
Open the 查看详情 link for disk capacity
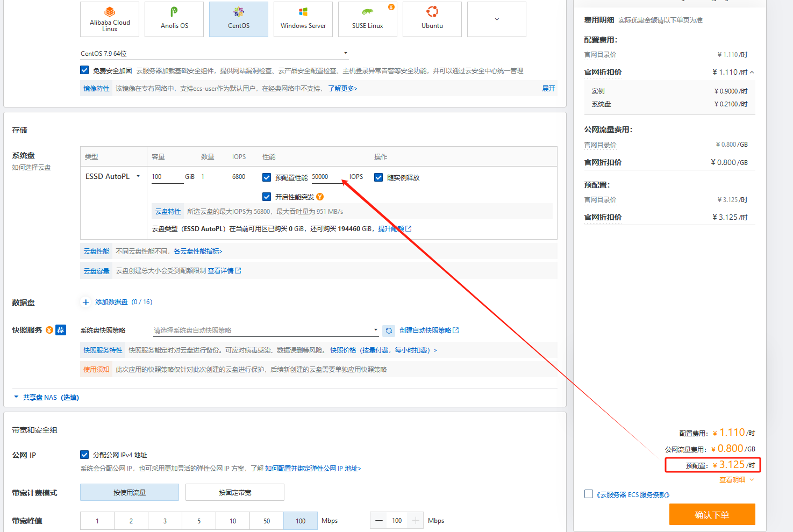coord(224,271)
